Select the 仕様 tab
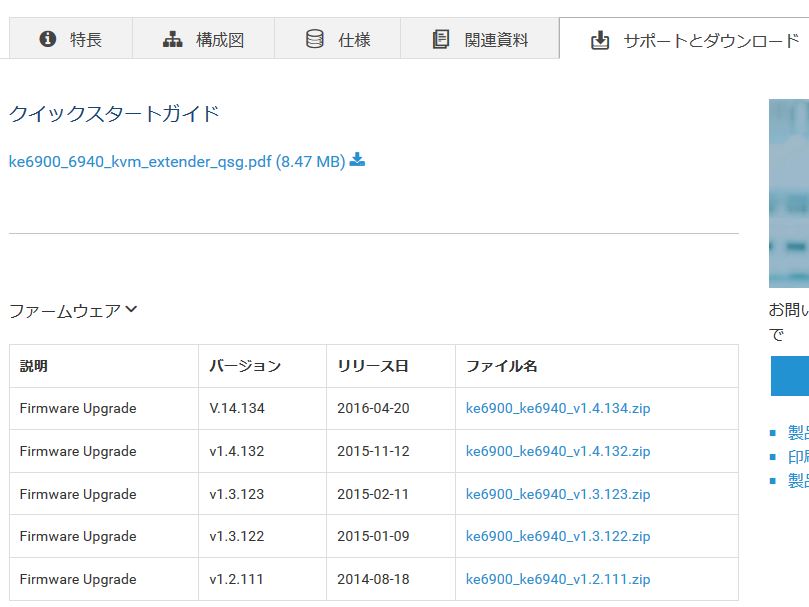Screen dimensions: 809x607 (338, 40)
